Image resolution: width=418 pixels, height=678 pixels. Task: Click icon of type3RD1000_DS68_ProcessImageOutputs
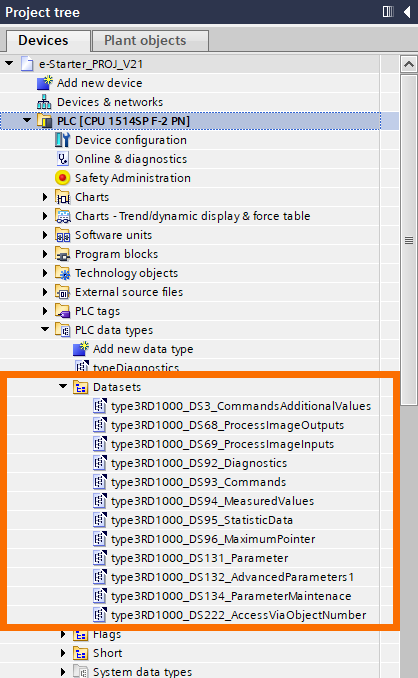[100, 425]
